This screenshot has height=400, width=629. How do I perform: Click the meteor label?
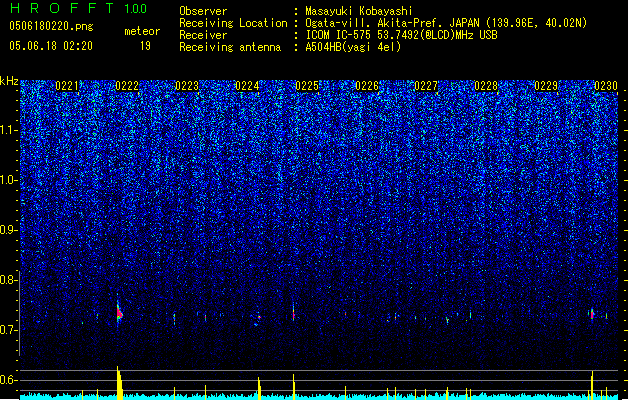point(142,31)
